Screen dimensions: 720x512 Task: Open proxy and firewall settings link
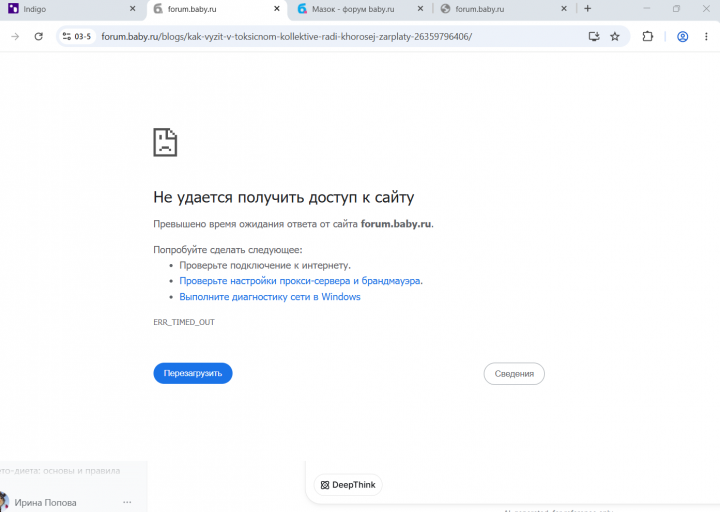tap(300, 281)
